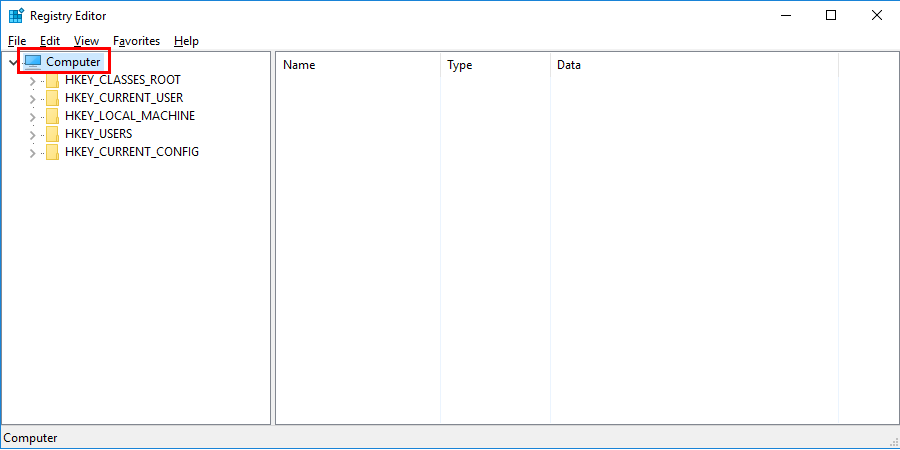The height and width of the screenshot is (450, 900).
Task: Click the resize grip in status bar corner
Action: (893, 443)
